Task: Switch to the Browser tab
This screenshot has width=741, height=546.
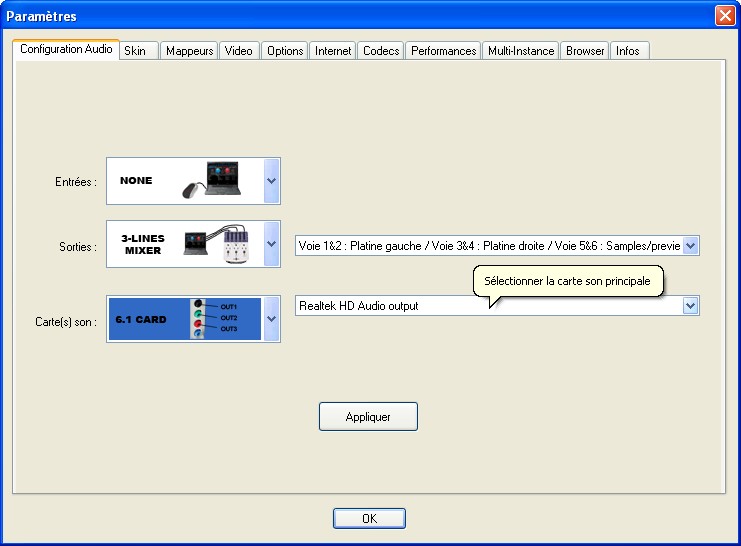Action: click(x=585, y=51)
